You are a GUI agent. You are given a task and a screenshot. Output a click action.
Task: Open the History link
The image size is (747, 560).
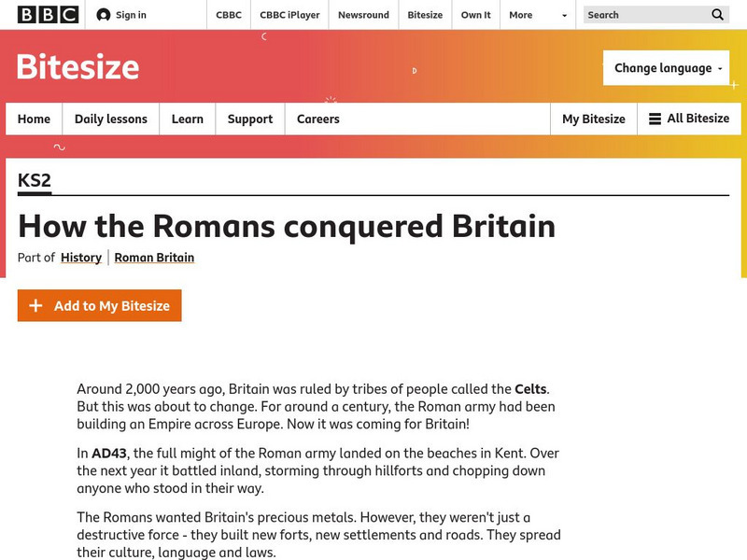coord(80,258)
